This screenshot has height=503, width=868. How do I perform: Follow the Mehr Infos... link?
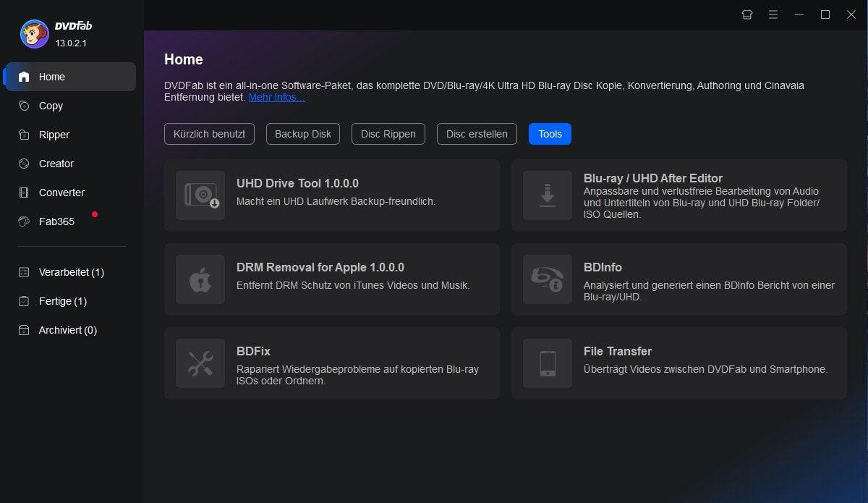coord(276,97)
